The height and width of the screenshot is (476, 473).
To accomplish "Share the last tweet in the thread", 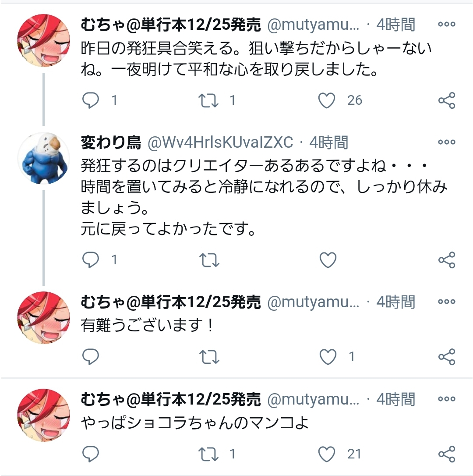I will pyautogui.click(x=447, y=454).
